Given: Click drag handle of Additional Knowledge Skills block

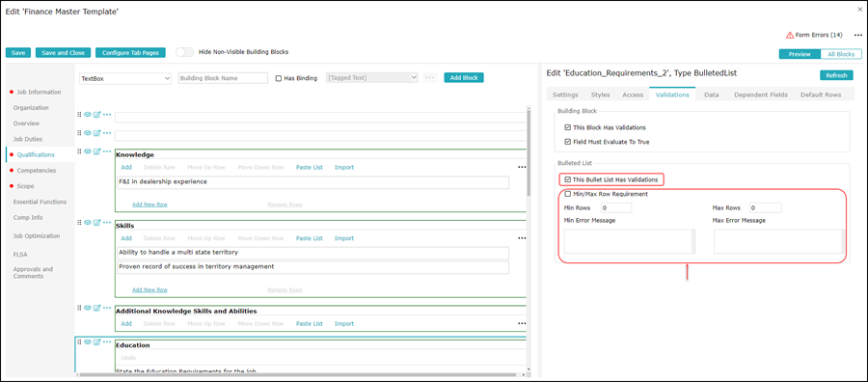Looking at the screenshot, I should (x=79, y=308).
